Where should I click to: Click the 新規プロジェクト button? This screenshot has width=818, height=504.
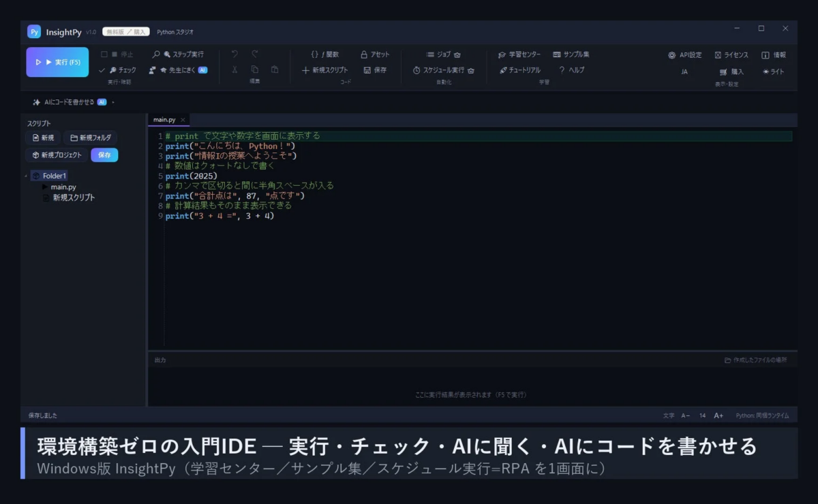tap(57, 155)
